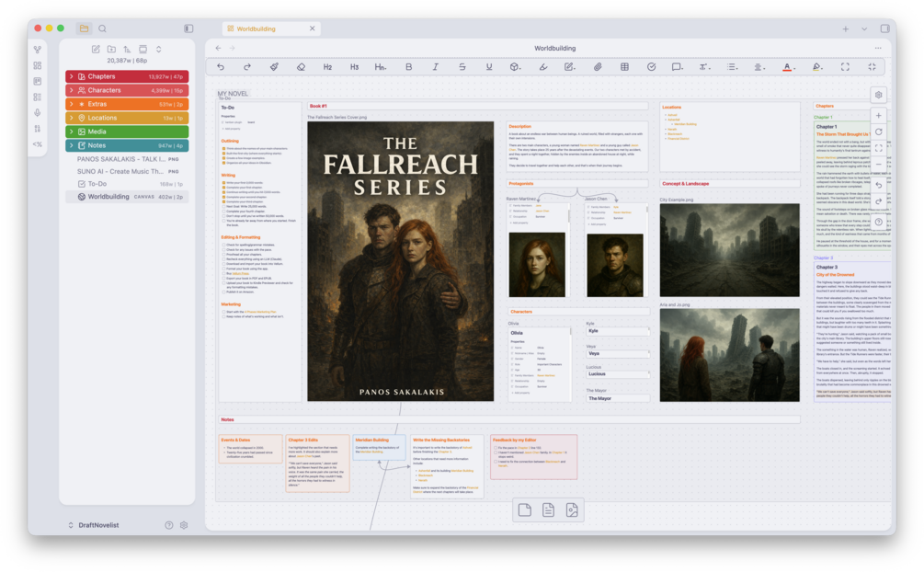The image size is (924, 572).
Task: Expand the Media folder
Action: (127, 132)
